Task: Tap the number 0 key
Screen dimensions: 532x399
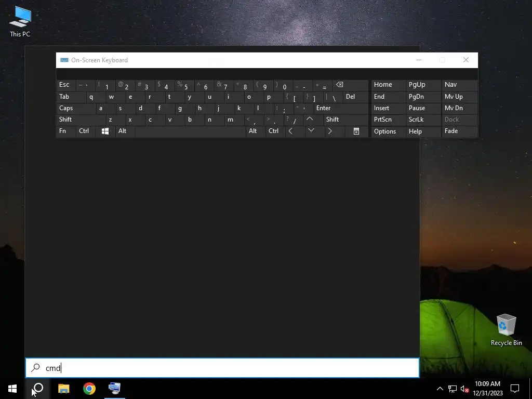Action: pos(283,85)
